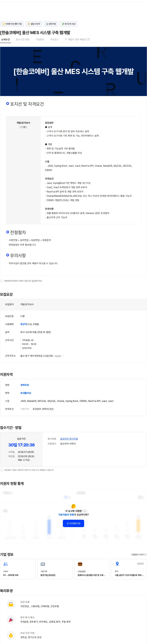Viewport: 147px width, 644px height.
Task: Click the 산업(업종) briefcase icon
Action: pos(80,564)
